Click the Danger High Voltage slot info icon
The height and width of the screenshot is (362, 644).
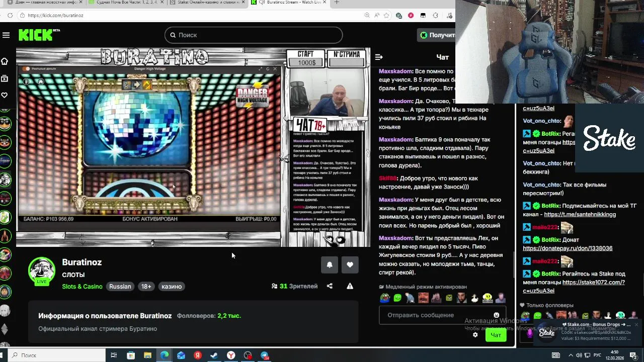pos(27,81)
